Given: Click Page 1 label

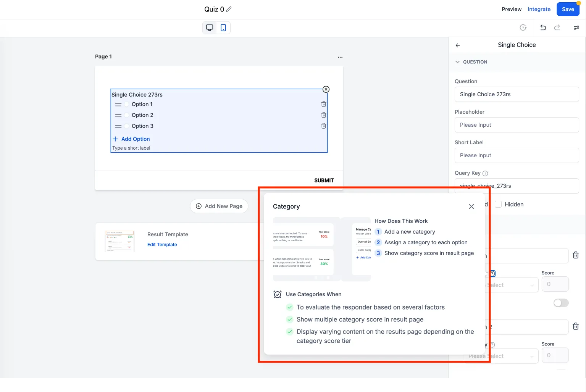Looking at the screenshot, I should 103,56.
